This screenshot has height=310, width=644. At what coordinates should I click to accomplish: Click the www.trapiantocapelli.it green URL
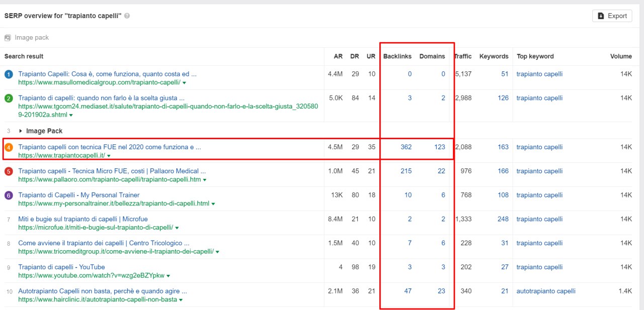(61, 156)
